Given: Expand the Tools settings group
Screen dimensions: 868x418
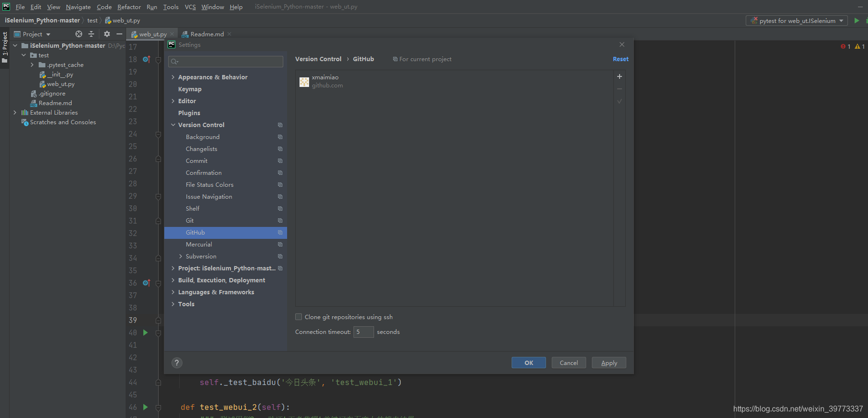Looking at the screenshot, I should 173,304.
